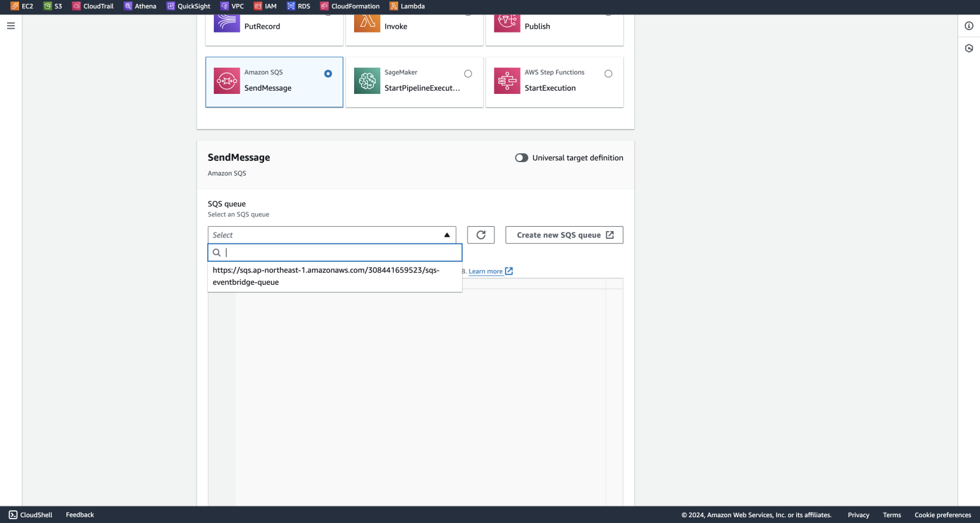Select the Step Functions StartExecution radio button
Viewport: 980px width, 523px height.
(608, 73)
